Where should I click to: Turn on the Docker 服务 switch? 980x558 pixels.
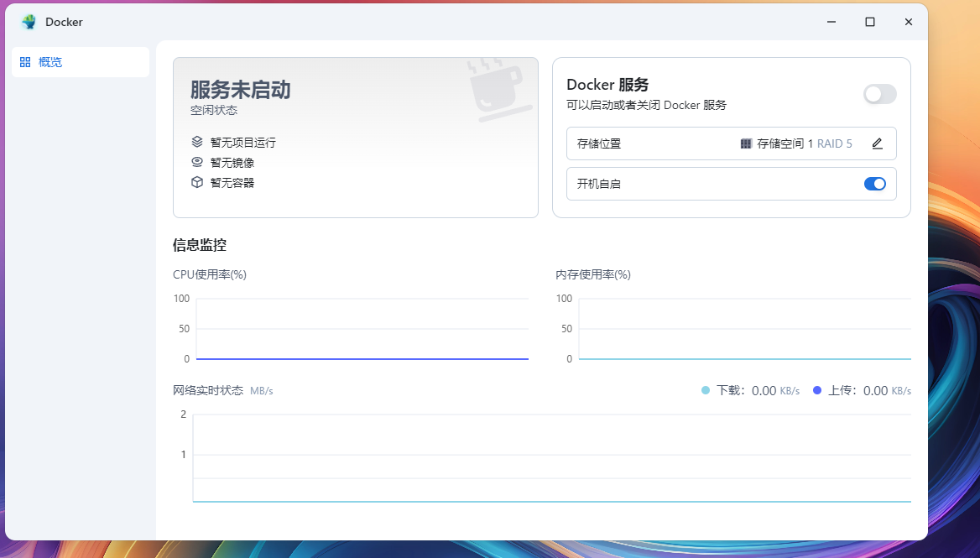[x=880, y=94]
